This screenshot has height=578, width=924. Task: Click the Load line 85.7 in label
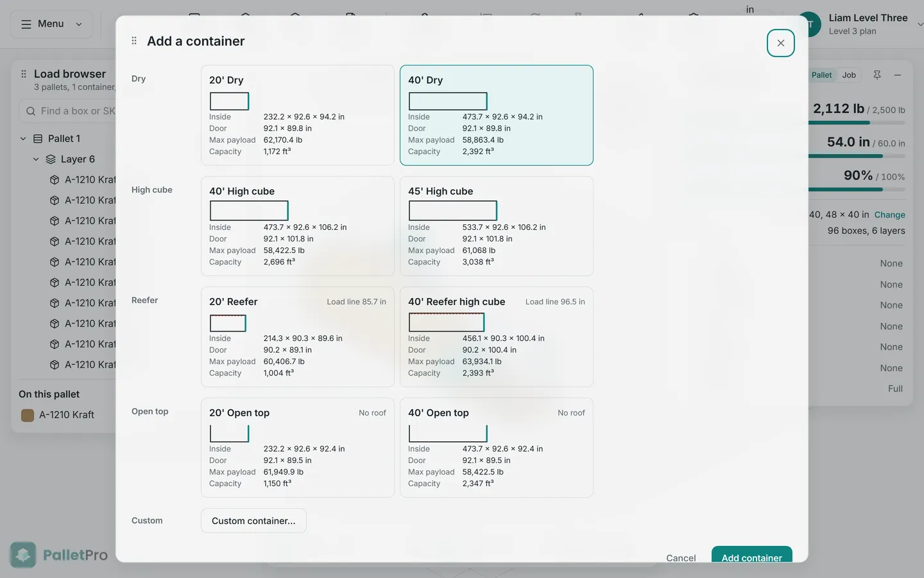(356, 302)
